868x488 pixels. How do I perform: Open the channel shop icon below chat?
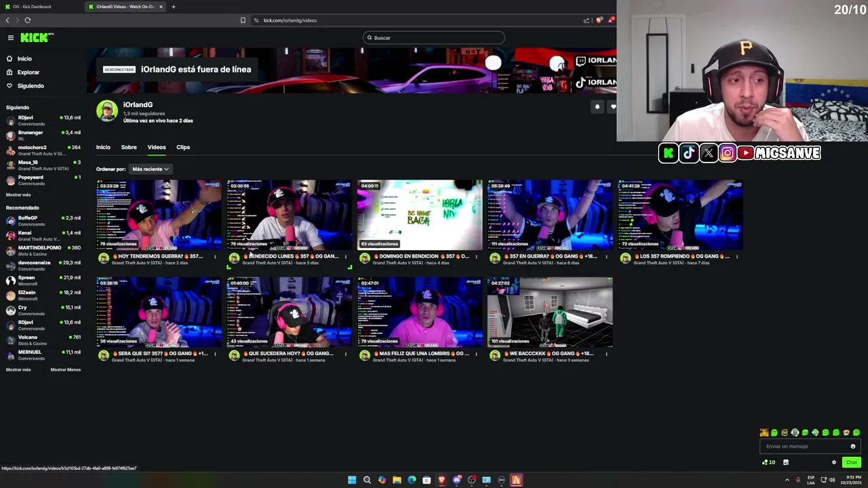pyautogui.click(x=786, y=462)
